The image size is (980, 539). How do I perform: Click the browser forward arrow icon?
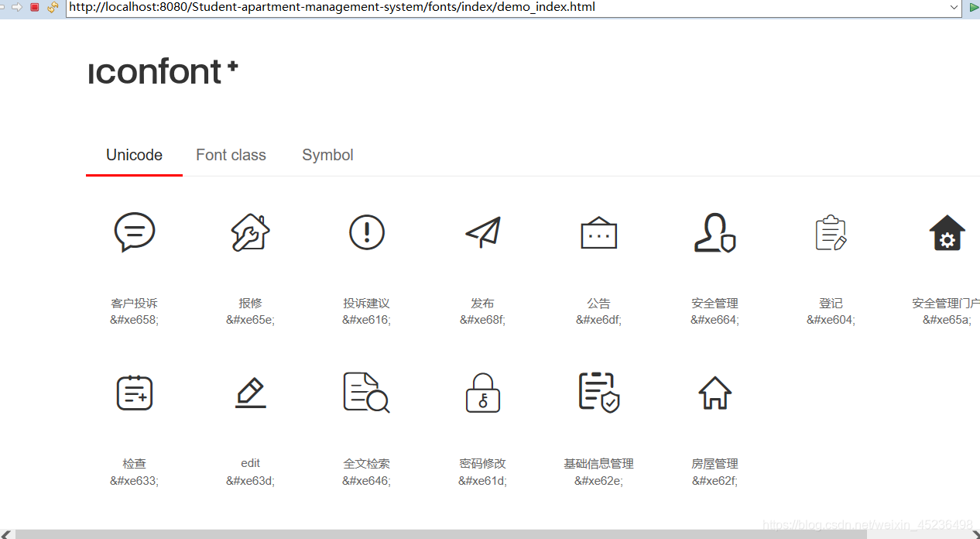(16, 7)
